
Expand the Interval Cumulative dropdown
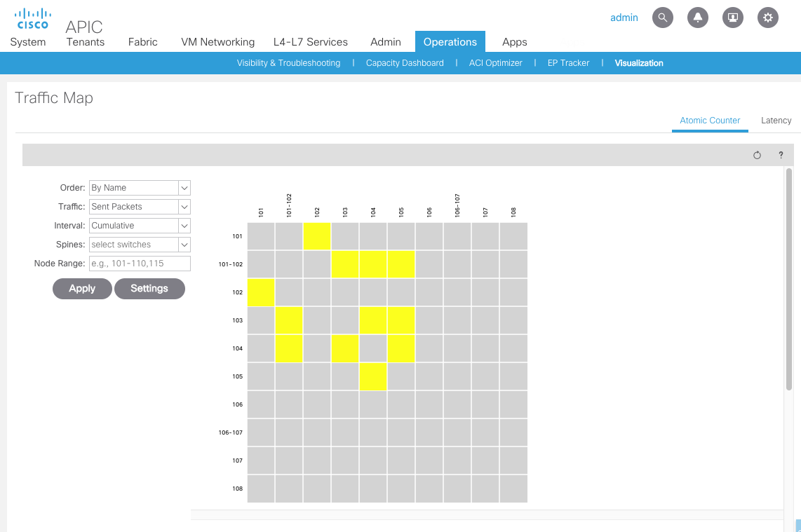point(184,226)
